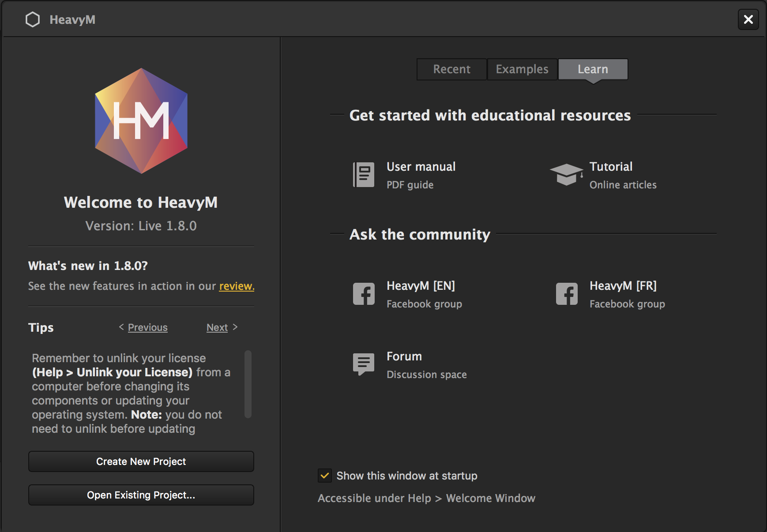This screenshot has width=767, height=532.
Task: Click Open Existing Project button
Action: point(141,495)
